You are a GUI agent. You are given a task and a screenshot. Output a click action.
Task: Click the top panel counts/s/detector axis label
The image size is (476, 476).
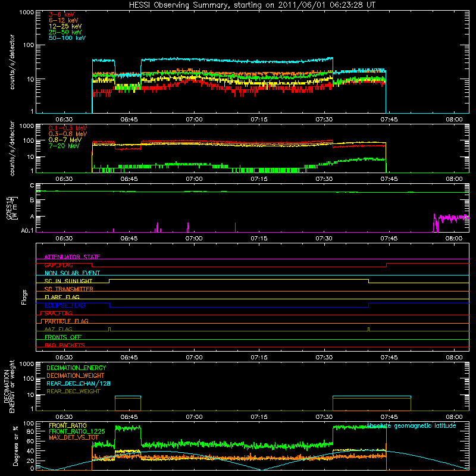(12, 62)
